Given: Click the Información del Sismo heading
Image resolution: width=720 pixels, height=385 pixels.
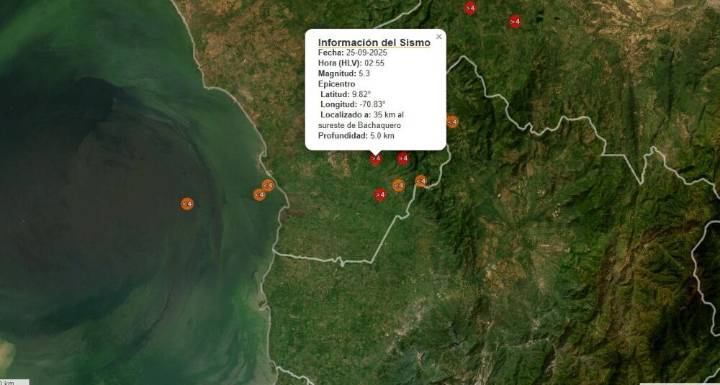Looking at the screenshot, I should (x=374, y=43).
